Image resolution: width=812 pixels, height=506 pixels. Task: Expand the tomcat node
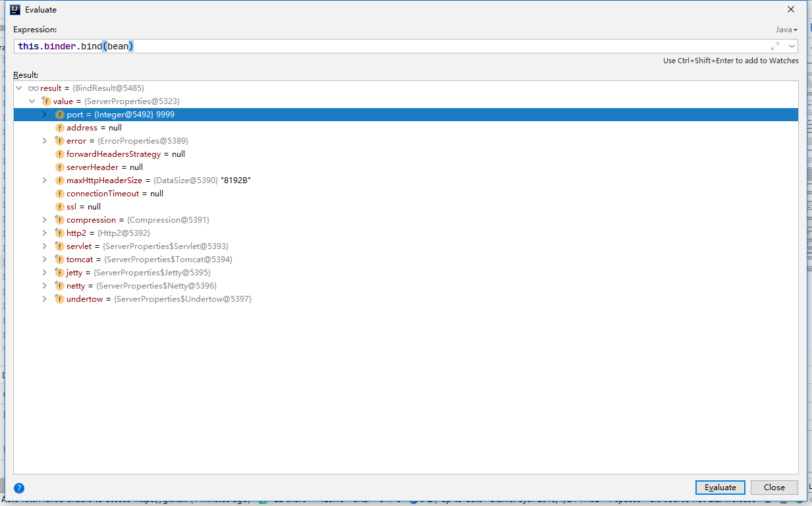tap(45, 260)
